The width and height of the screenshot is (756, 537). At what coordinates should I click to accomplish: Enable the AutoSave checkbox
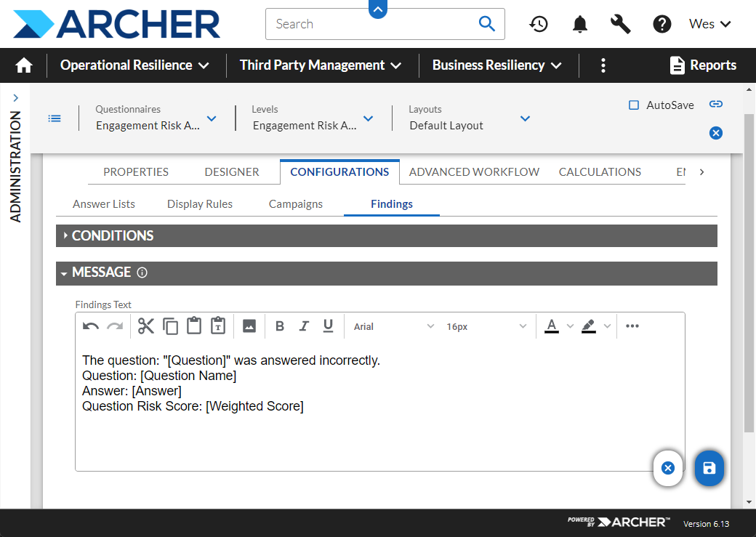coord(634,105)
